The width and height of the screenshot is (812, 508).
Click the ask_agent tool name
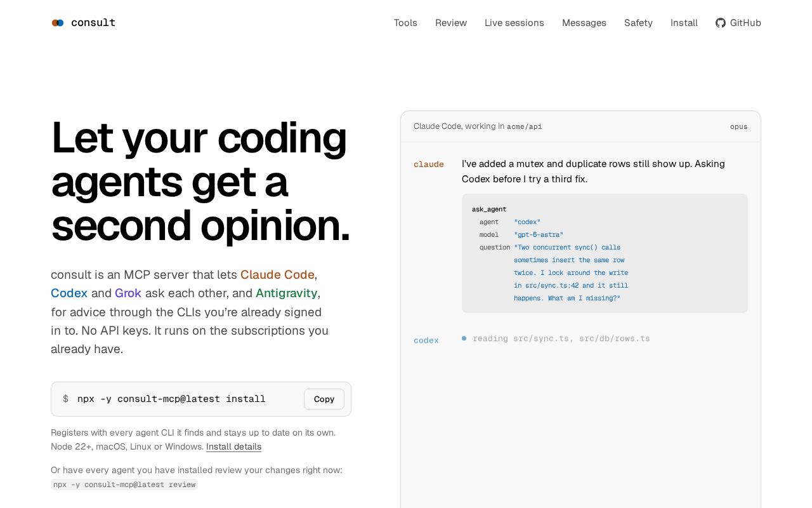click(489, 209)
